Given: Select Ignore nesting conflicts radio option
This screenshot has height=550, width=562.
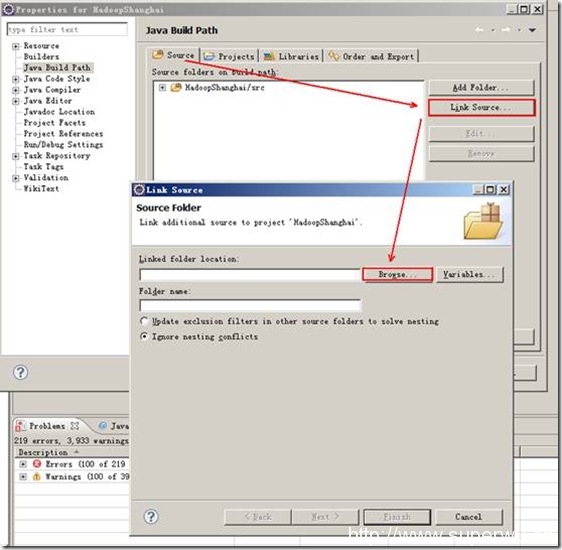Looking at the screenshot, I should (x=144, y=336).
